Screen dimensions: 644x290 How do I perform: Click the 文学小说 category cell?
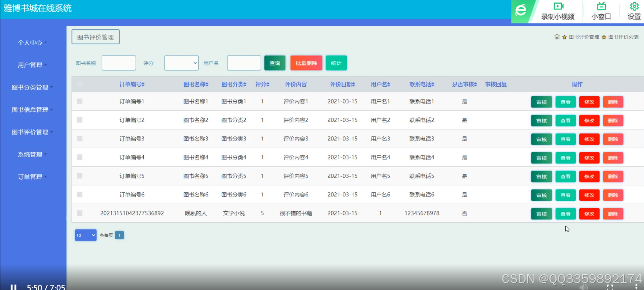pyautogui.click(x=234, y=213)
